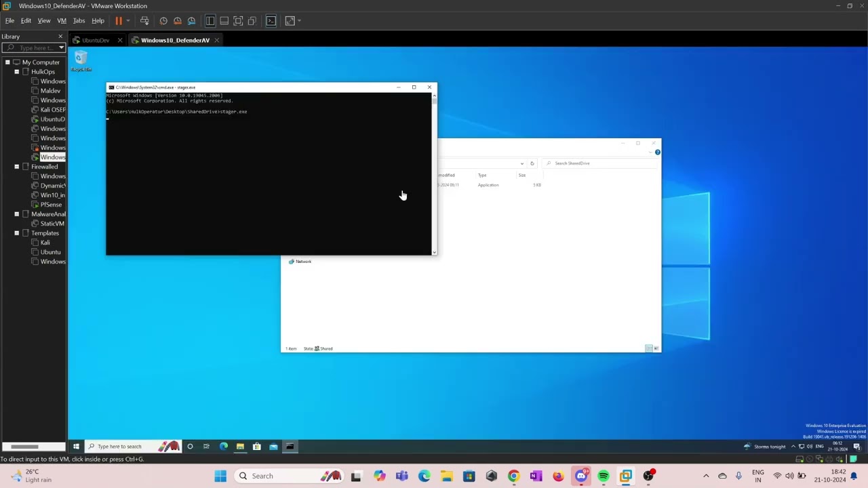Open the VM menu

62,21
